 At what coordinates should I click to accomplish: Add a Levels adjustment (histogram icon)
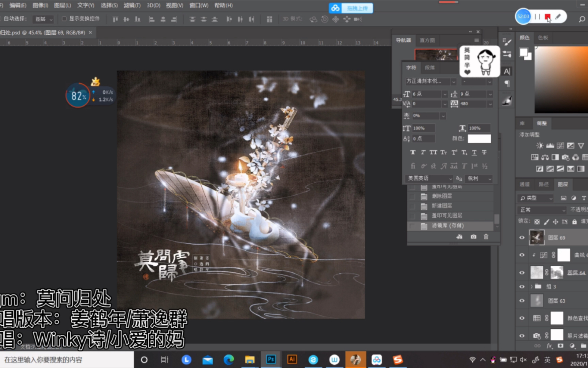(550, 146)
